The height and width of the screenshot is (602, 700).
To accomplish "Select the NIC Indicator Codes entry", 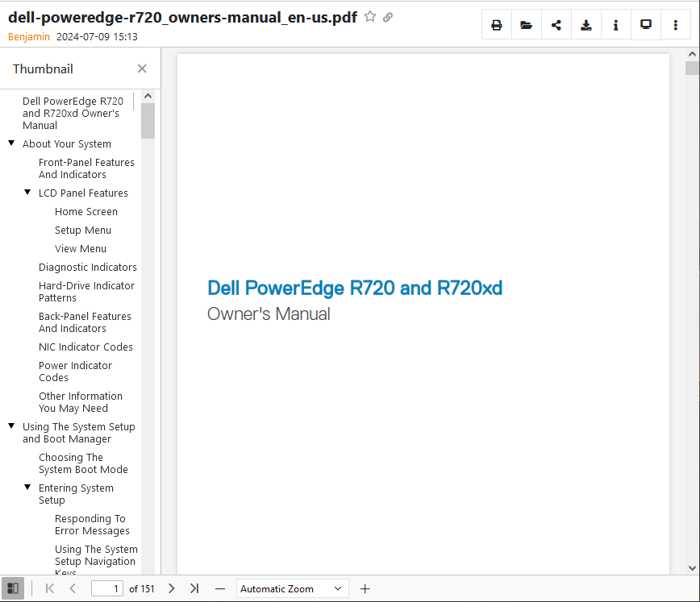I will point(85,347).
